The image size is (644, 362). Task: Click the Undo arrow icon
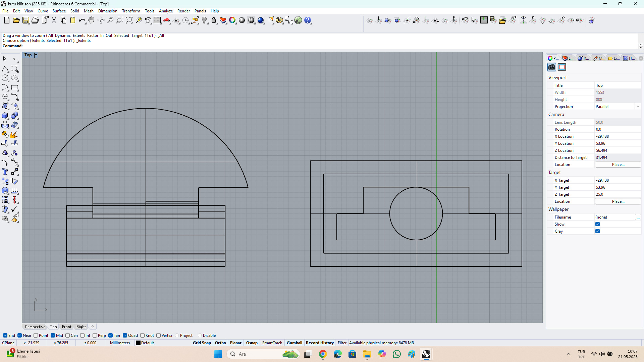pos(82,20)
